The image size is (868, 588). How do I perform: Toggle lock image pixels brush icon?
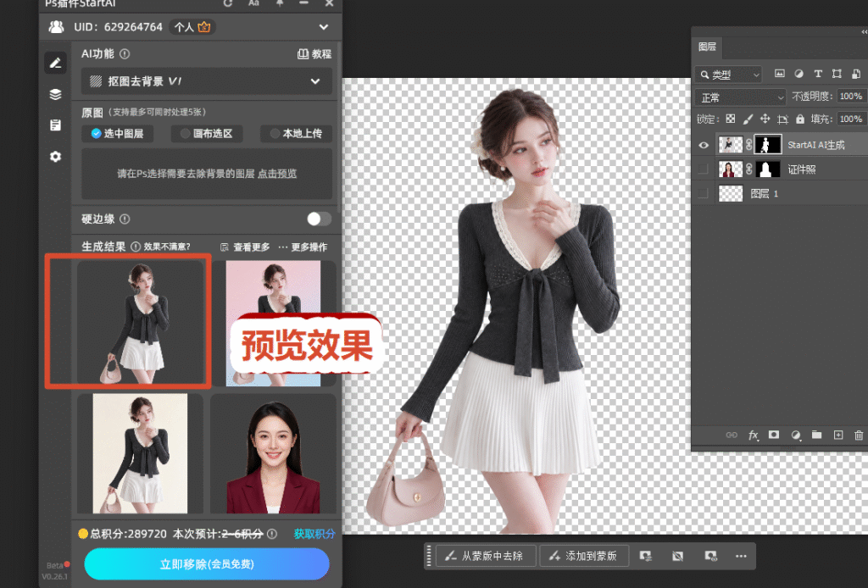point(748,119)
